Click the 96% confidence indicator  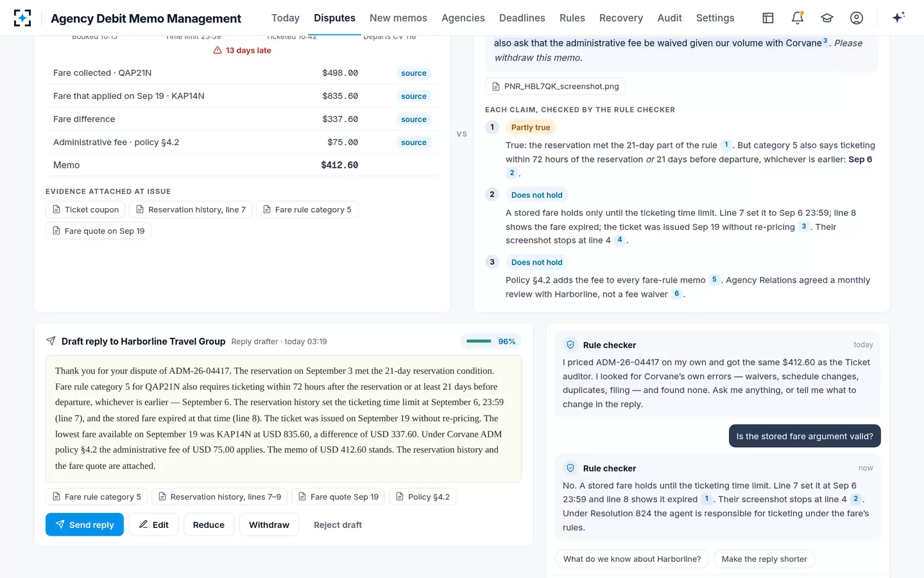[491, 342]
